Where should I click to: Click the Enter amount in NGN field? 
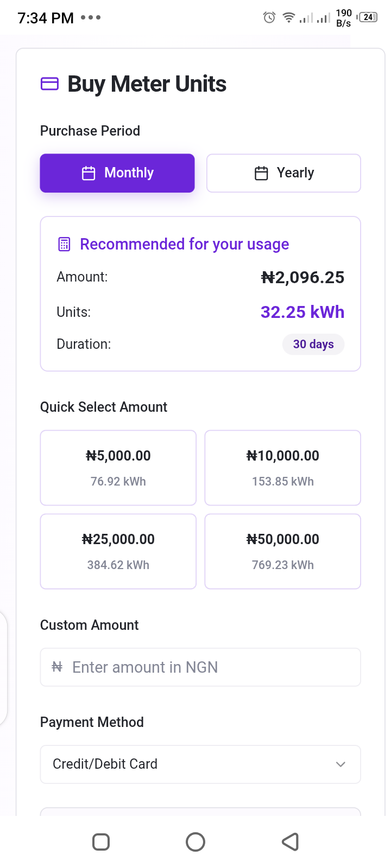[x=206, y=667]
